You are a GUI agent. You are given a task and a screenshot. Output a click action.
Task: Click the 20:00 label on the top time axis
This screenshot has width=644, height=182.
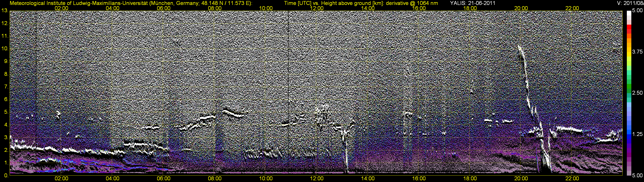pos(521,8)
